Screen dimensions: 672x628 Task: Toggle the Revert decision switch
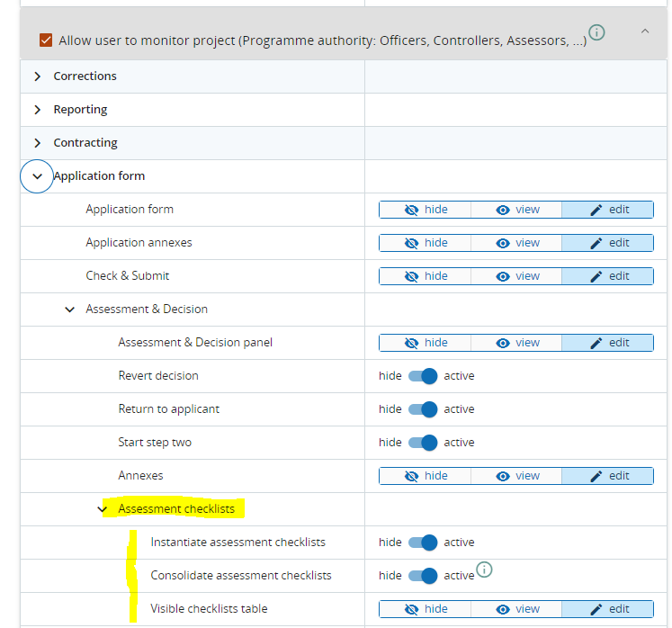(x=423, y=376)
